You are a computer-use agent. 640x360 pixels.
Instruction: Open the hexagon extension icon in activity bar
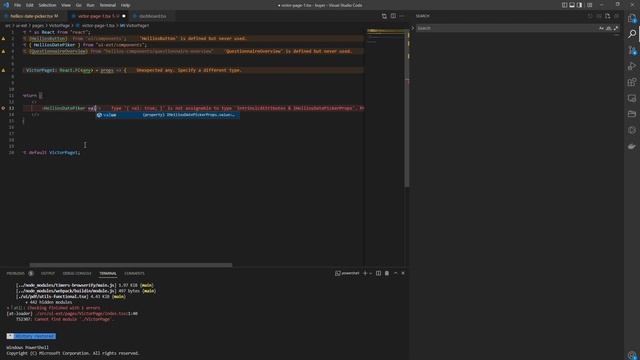pyautogui.click(x=632, y=130)
